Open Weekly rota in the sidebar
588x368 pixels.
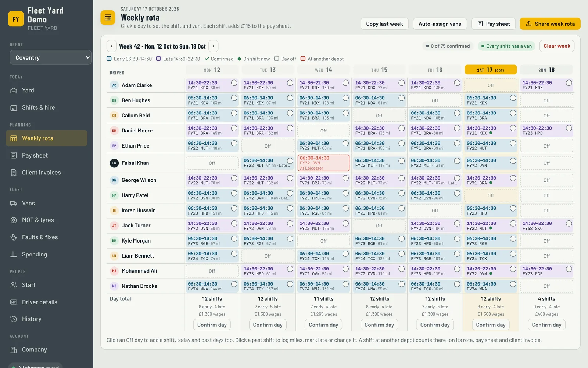pos(47,138)
